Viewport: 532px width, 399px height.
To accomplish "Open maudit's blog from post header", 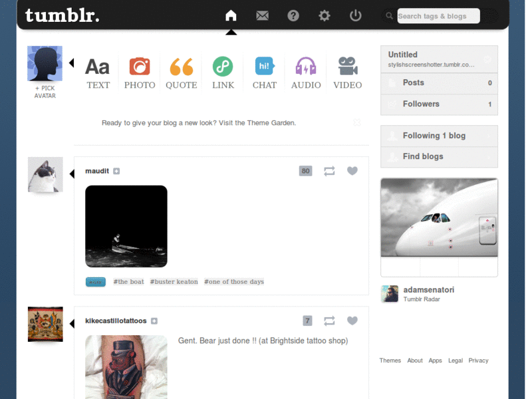I will [97, 171].
